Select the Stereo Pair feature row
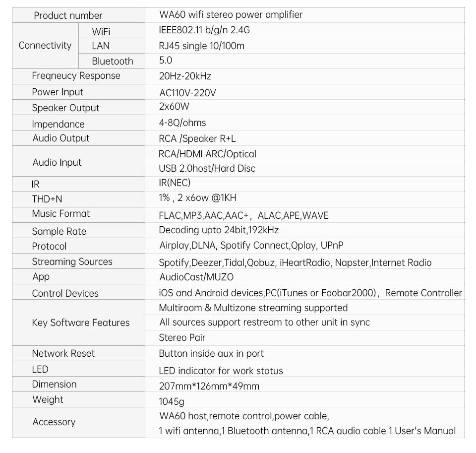This screenshot has height=453, width=476. pyautogui.click(x=305, y=338)
